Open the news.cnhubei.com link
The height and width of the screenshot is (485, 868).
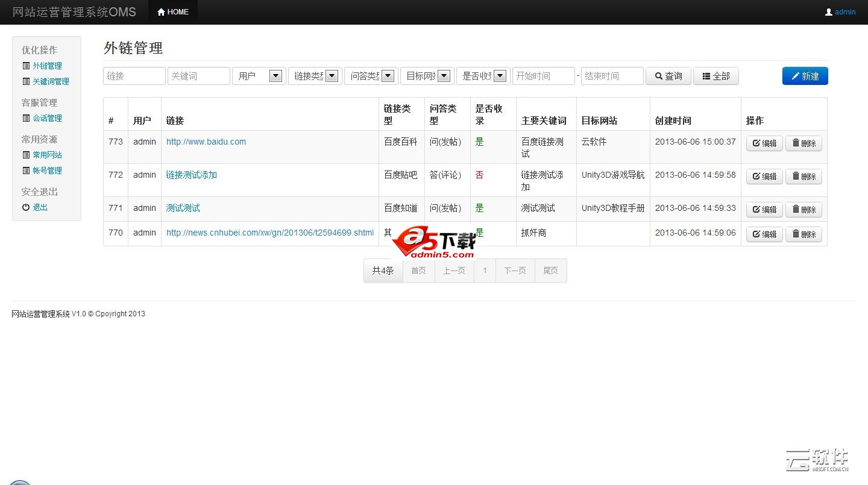click(x=270, y=233)
